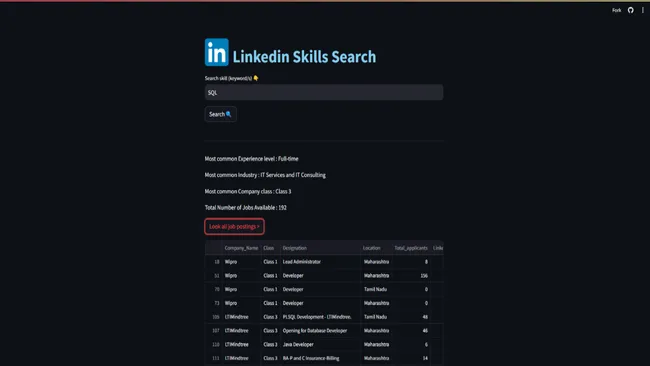Screen dimensions: 650x366
Task: Select the Opening for Database Developer cell
Action: [x=320, y=330]
